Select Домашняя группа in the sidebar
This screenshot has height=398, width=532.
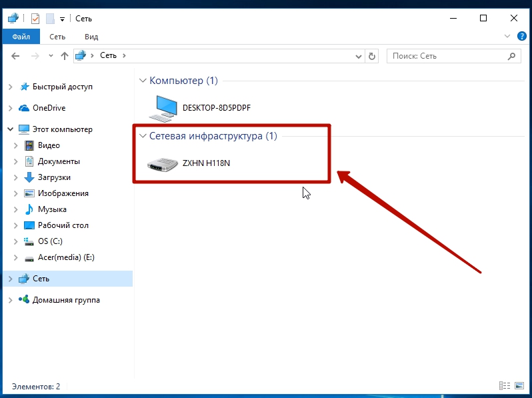[x=66, y=300]
